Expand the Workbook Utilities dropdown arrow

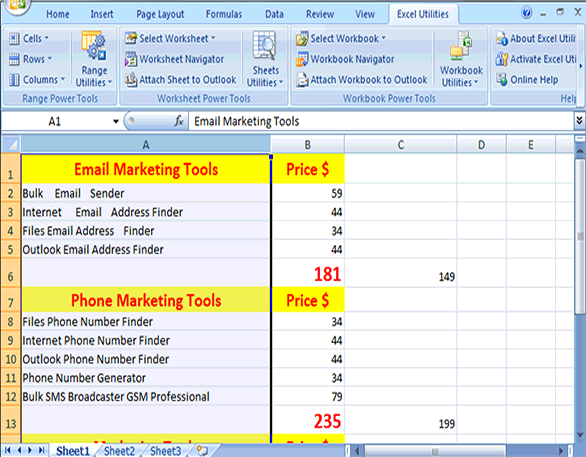click(x=476, y=82)
